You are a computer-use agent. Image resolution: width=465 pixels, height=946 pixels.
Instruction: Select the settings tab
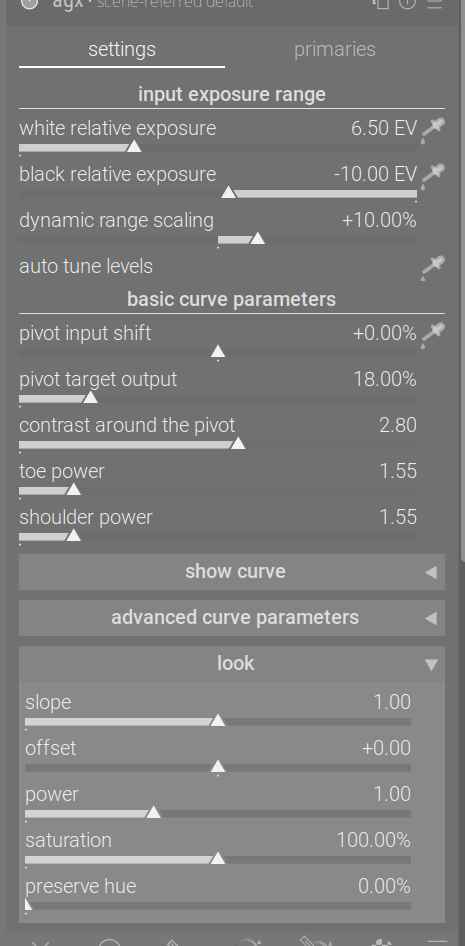tap(122, 49)
